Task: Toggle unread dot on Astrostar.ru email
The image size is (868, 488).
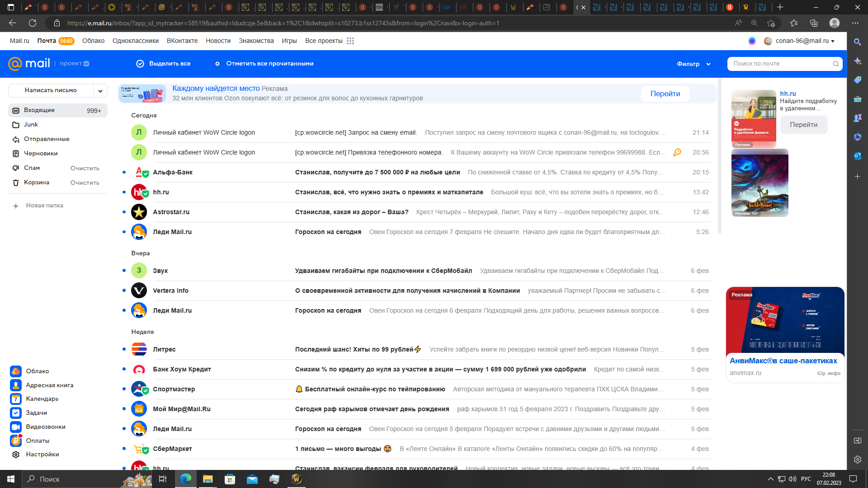Action: pyautogui.click(x=124, y=212)
